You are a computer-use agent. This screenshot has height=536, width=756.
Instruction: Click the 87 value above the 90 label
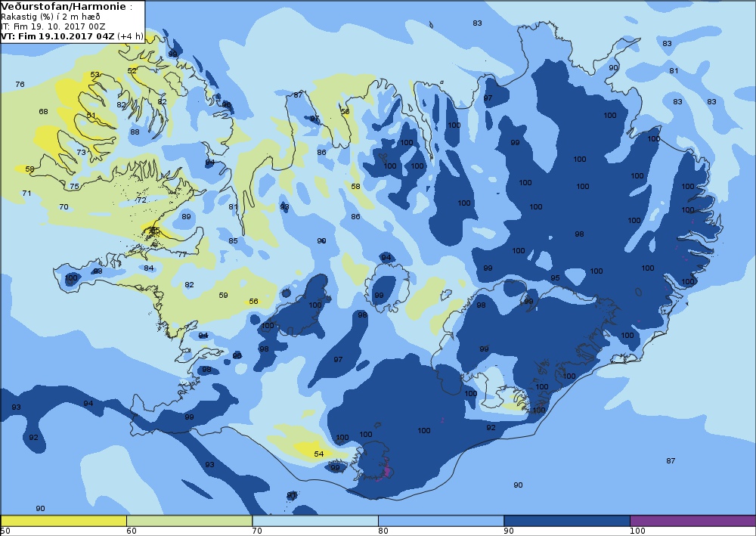tap(671, 461)
